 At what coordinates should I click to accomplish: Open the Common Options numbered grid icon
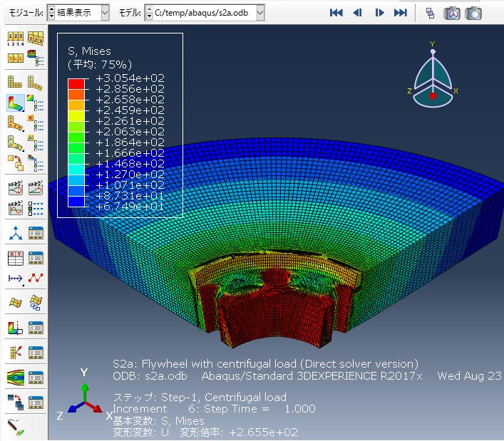click(16, 39)
